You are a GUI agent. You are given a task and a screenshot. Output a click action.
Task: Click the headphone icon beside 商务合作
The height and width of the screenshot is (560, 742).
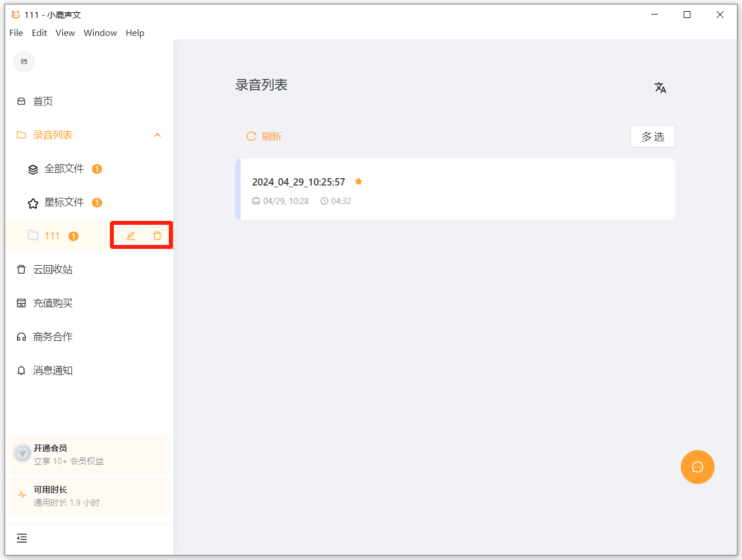(21, 337)
